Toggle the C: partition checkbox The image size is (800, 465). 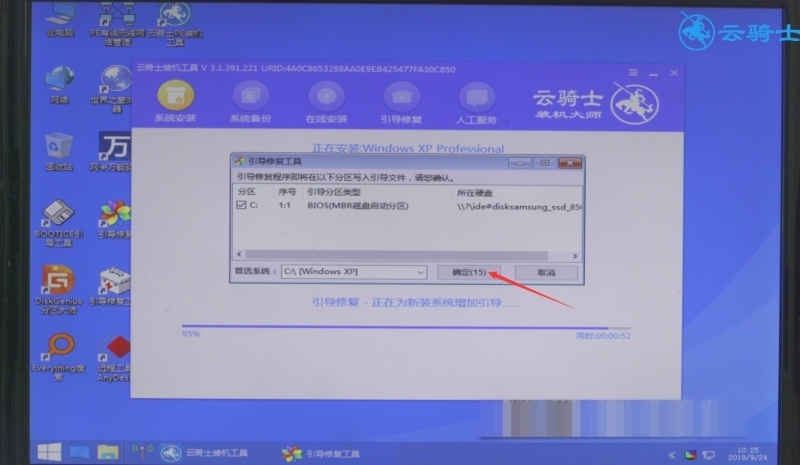[241, 205]
